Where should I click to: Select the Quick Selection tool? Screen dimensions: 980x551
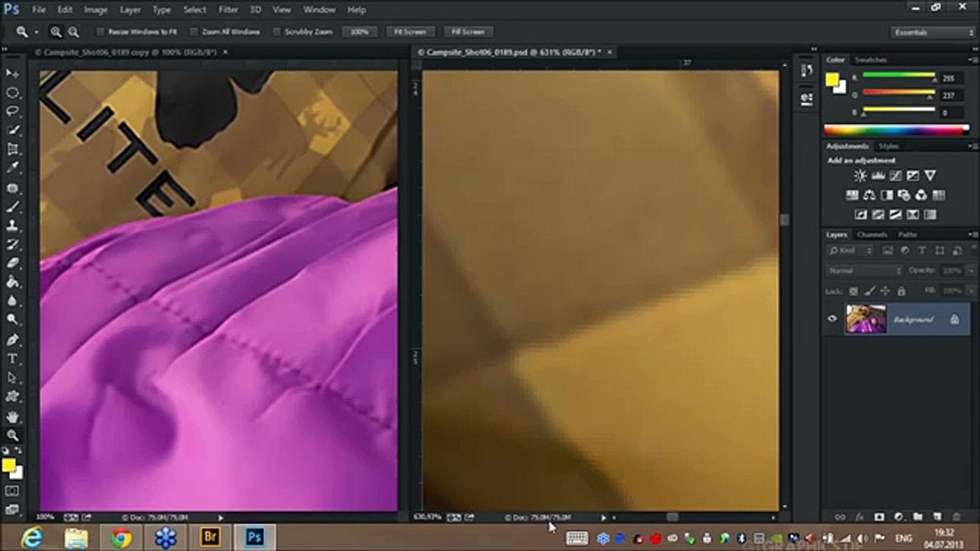tap(12, 131)
